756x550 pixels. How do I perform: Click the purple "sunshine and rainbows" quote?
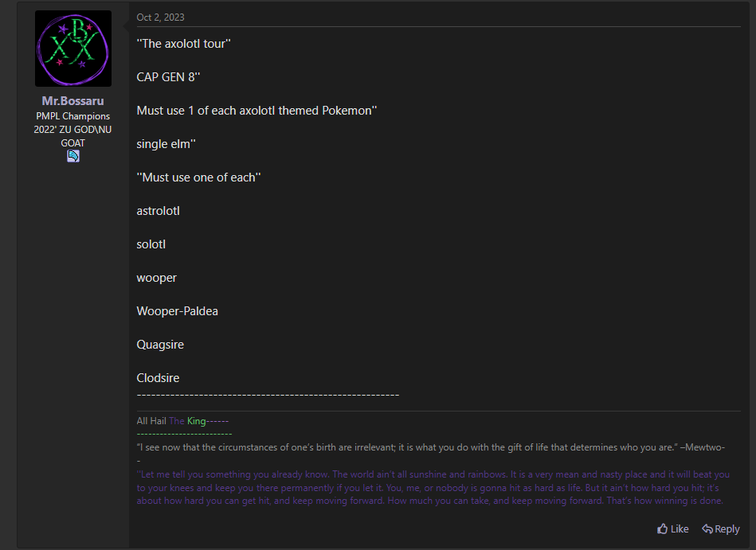click(433, 487)
